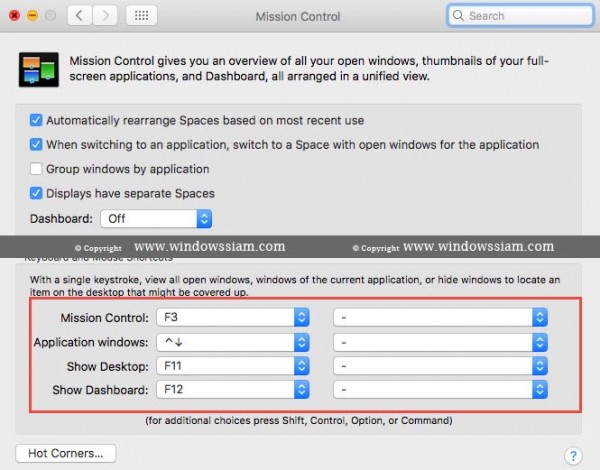Click the Mission Control app icon
The image size is (600, 470).
click(x=39, y=70)
